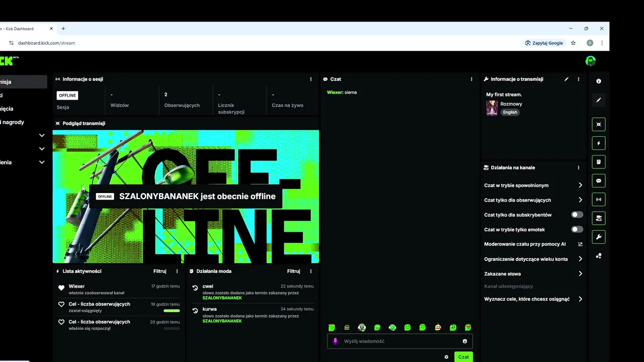Open the user avatar in Kick header

pos(591,61)
